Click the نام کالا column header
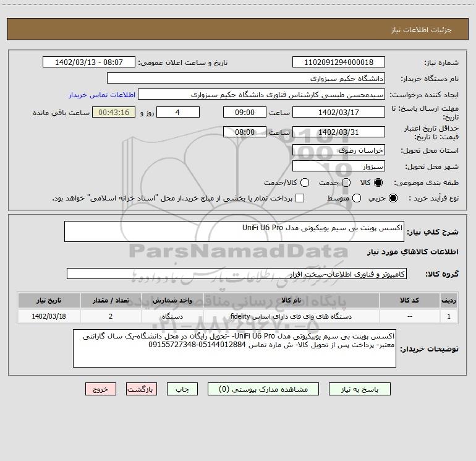Image resolution: width=476 pixels, height=461 pixels. coord(291,300)
